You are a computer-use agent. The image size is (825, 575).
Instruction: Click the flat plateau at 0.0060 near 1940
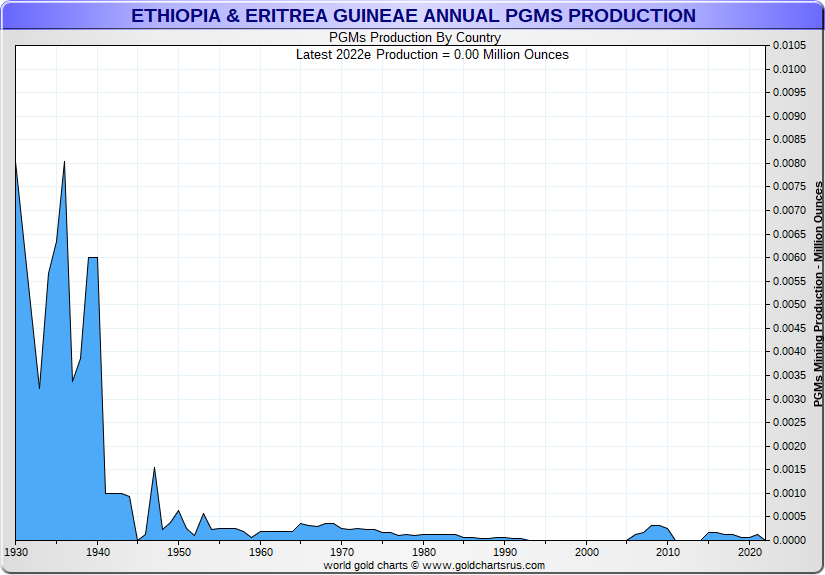point(93,258)
